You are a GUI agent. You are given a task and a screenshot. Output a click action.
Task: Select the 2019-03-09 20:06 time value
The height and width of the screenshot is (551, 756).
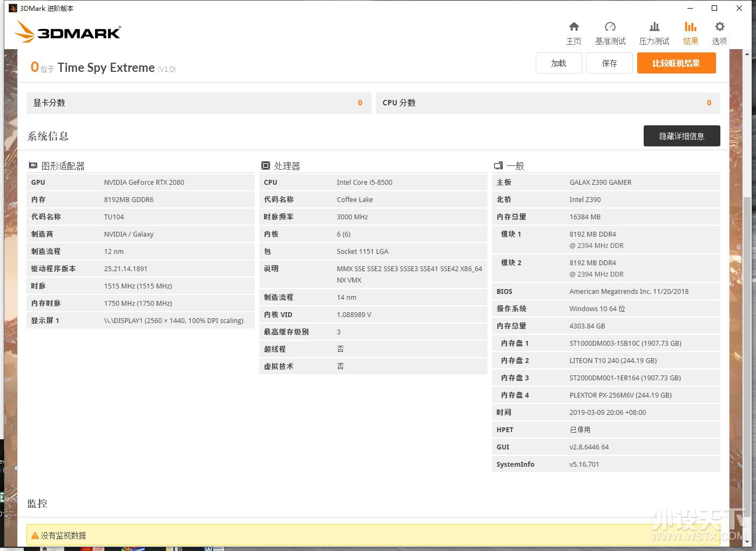tap(608, 412)
